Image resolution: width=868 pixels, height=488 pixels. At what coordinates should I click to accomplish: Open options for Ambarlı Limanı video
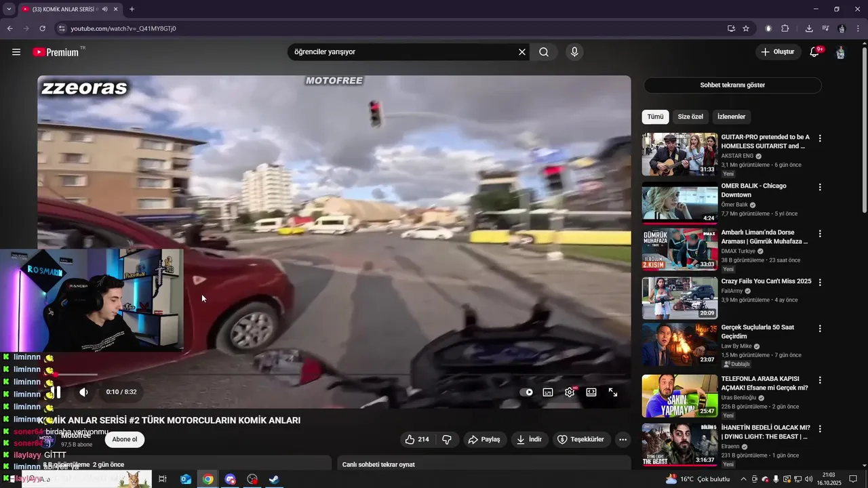[x=820, y=234]
